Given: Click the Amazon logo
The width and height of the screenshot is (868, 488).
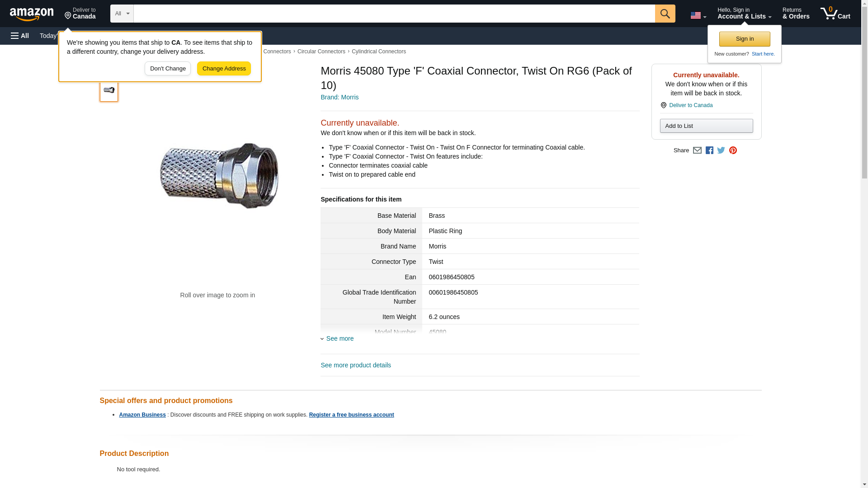Looking at the screenshot, I should coord(32,14).
